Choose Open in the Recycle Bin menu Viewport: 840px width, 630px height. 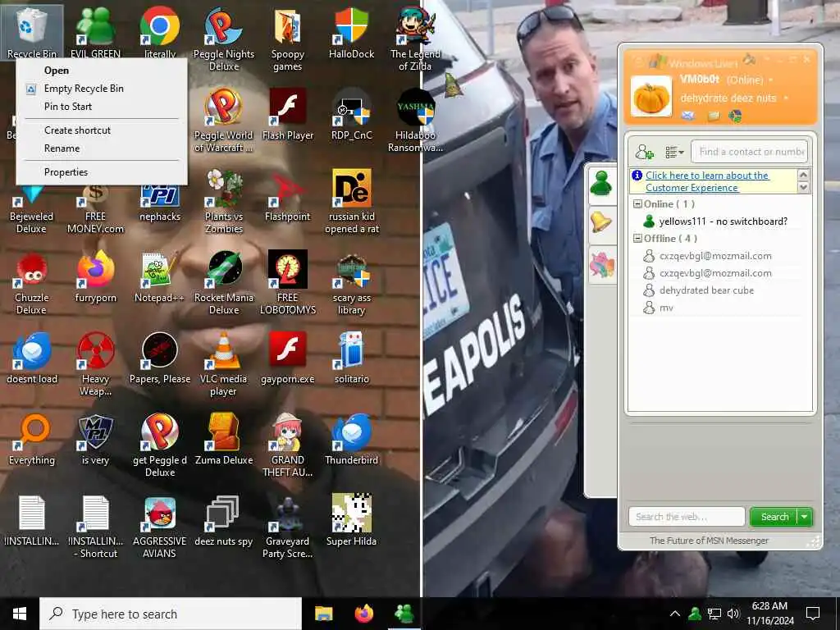pos(102,71)
